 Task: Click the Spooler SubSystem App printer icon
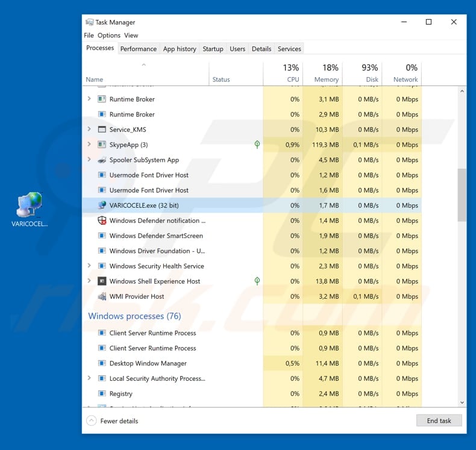point(102,160)
